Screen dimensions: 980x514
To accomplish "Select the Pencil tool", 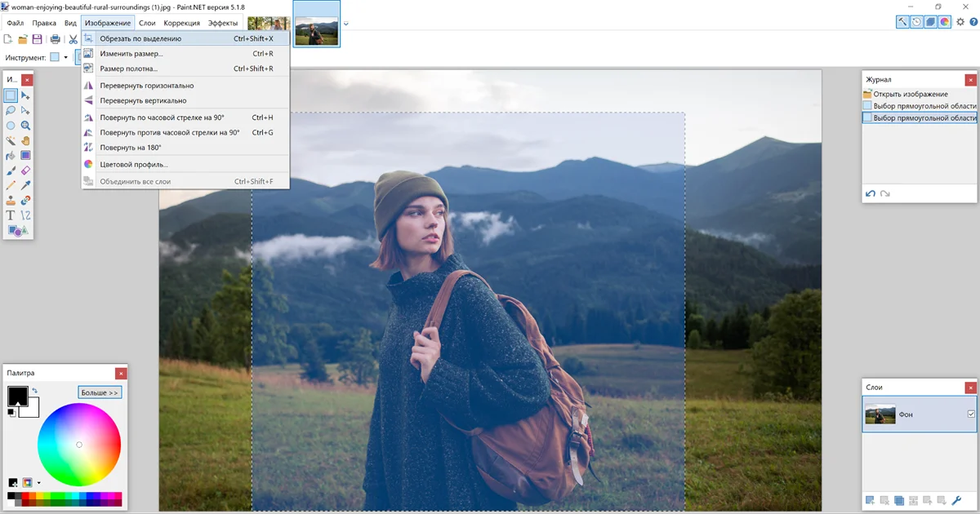I will pos(11,185).
